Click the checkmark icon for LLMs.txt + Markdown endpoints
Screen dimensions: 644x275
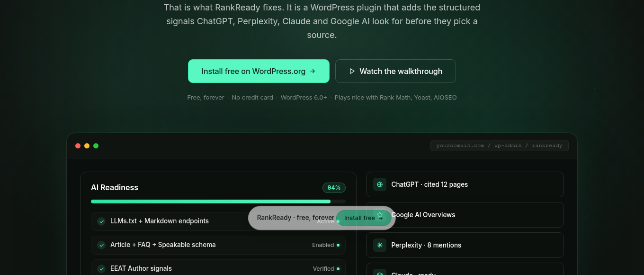coord(101,221)
